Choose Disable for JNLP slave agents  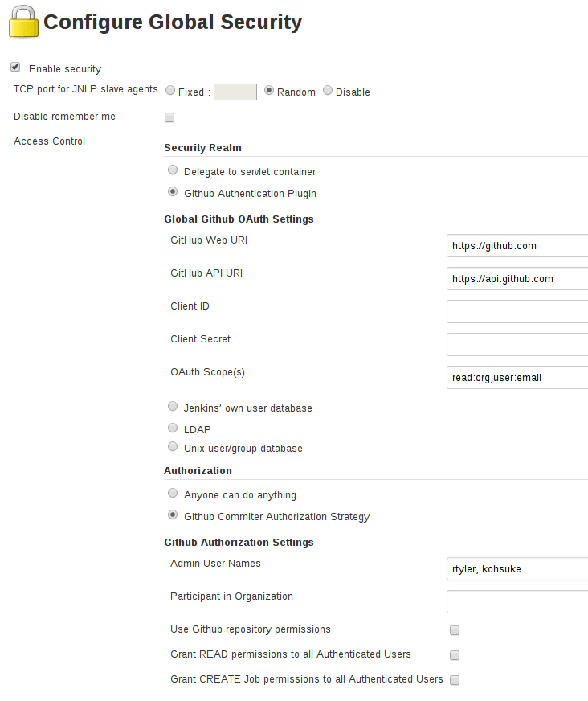[x=328, y=90]
